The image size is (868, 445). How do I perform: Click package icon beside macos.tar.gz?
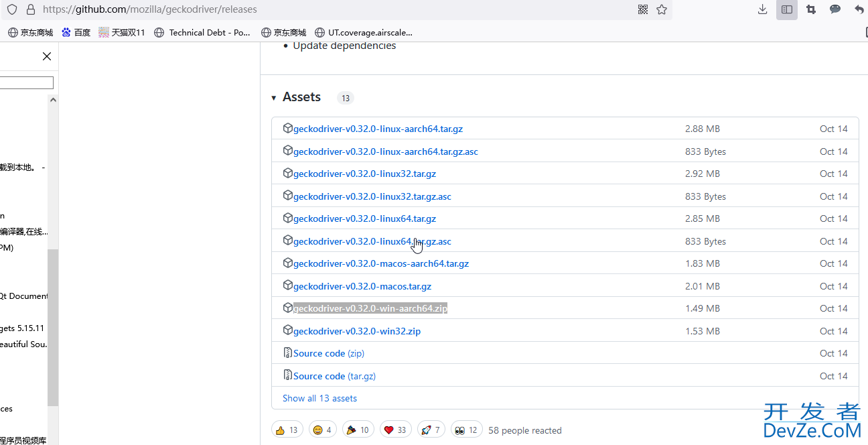[288, 285]
